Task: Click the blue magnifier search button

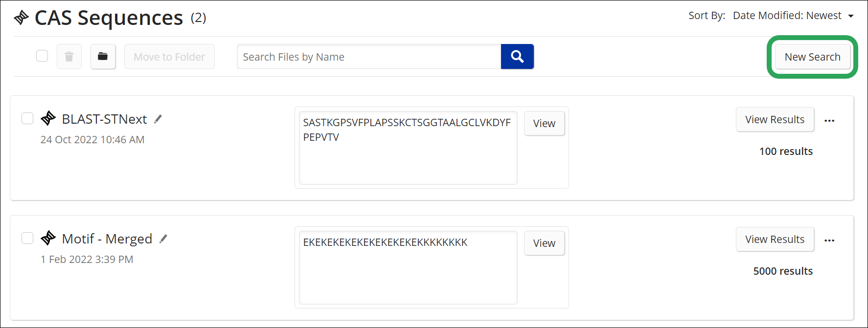Action: tap(517, 57)
